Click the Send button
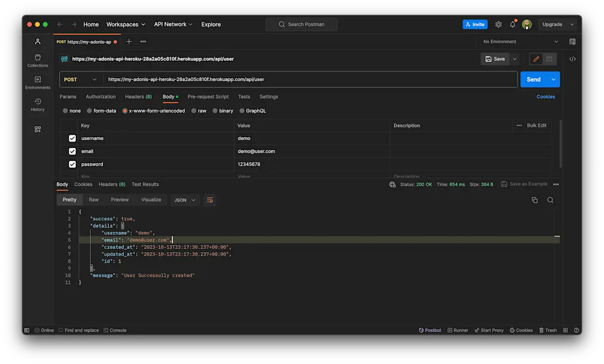 535,79
